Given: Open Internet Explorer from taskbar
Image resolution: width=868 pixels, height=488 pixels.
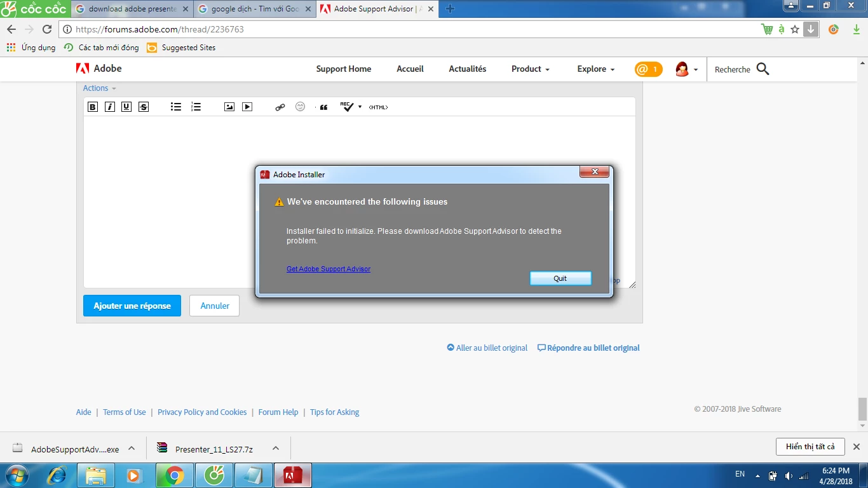Looking at the screenshot, I should click(x=57, y=475).
